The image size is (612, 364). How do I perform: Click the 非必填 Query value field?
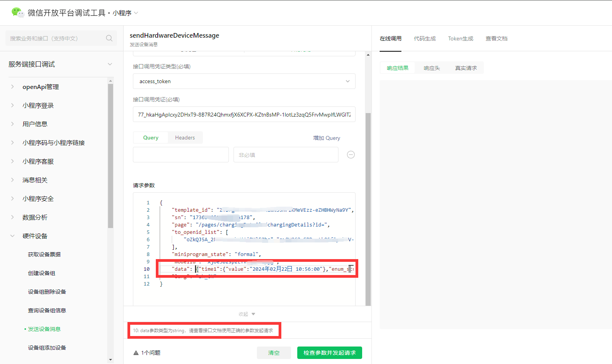[x=286, y=155]
